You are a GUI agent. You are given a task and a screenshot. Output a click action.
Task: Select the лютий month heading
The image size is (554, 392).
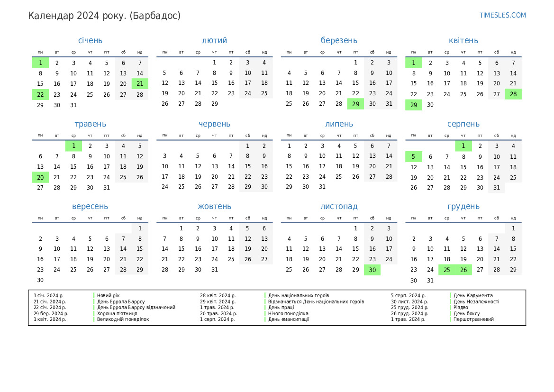click(215, 41)
